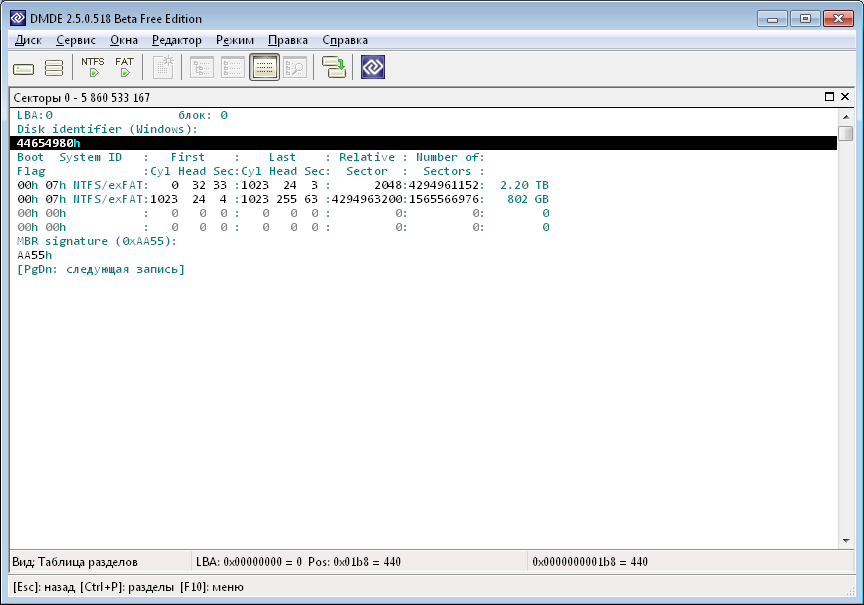864x605 pixels.
Task: Click the scrollbar up arrow in editor
Action: pos(846,116)
